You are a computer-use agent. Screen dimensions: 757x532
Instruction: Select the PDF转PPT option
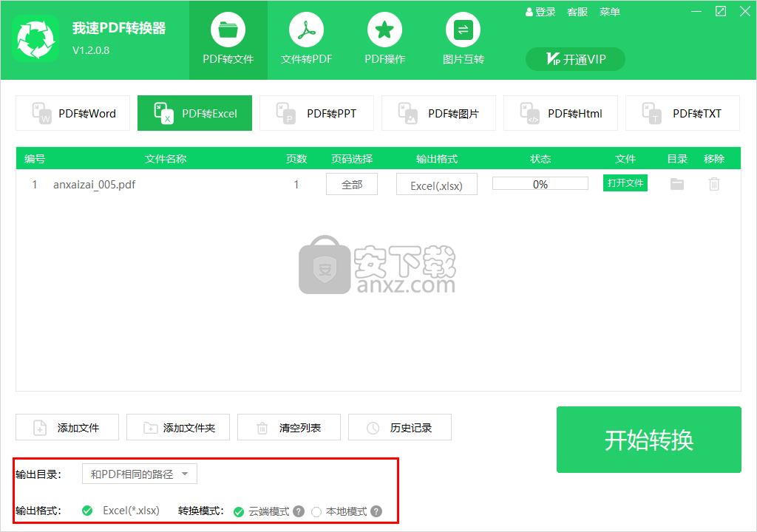coord(316,114)
